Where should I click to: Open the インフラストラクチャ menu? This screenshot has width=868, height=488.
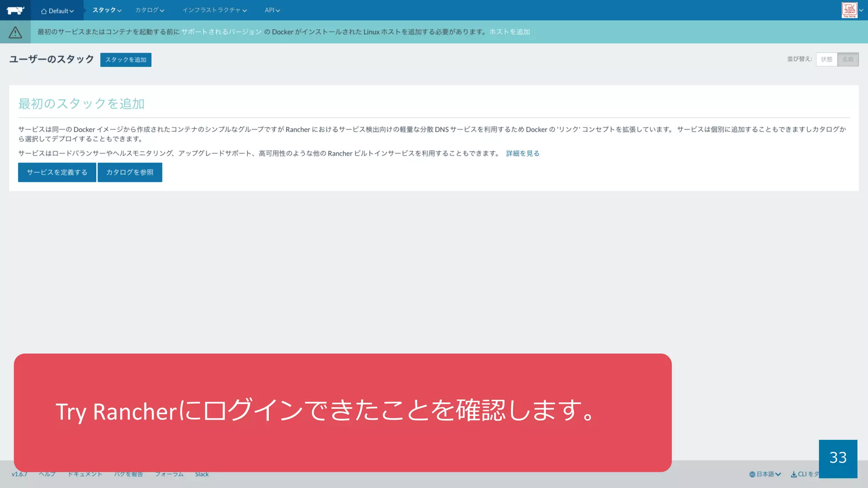pos(214,10)
